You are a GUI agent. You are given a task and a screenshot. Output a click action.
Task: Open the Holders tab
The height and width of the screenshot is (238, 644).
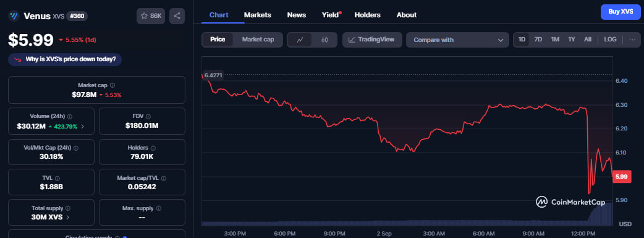click(367, 15)
